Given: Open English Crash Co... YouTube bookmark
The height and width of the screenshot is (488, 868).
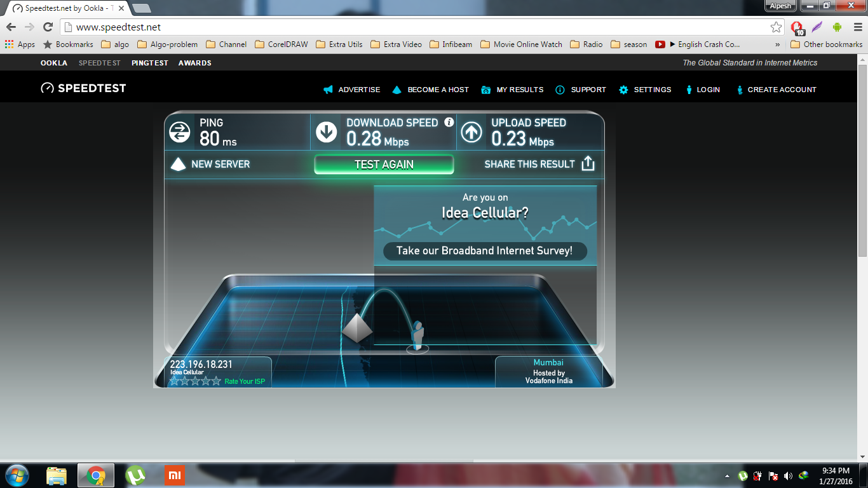Looking at the screenshot, I should coord(698,44).
